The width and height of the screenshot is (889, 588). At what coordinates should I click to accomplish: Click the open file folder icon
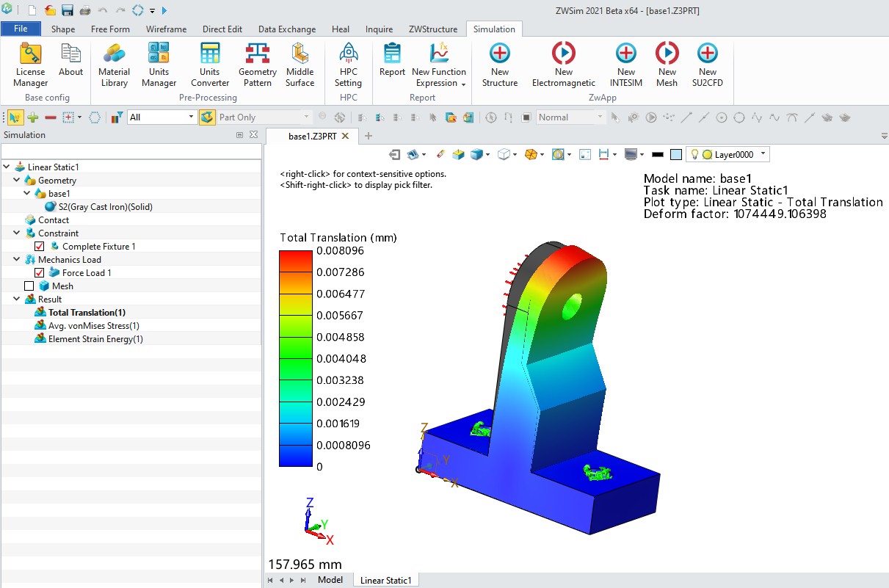[50, 10]
